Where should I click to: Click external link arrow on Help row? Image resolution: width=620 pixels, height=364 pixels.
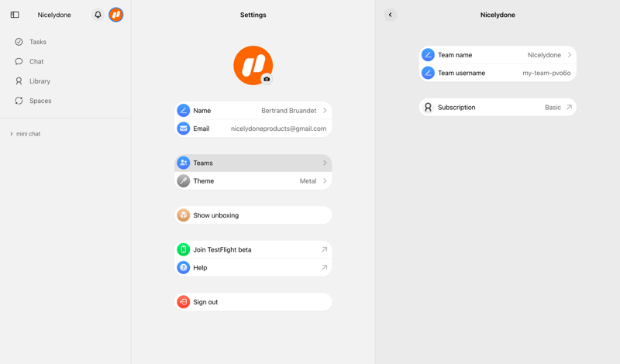[324, 267]
